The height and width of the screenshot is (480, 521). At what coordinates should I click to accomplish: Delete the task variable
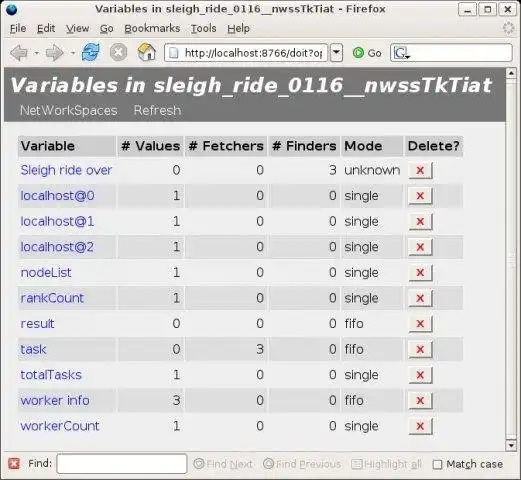click(420, 349)
